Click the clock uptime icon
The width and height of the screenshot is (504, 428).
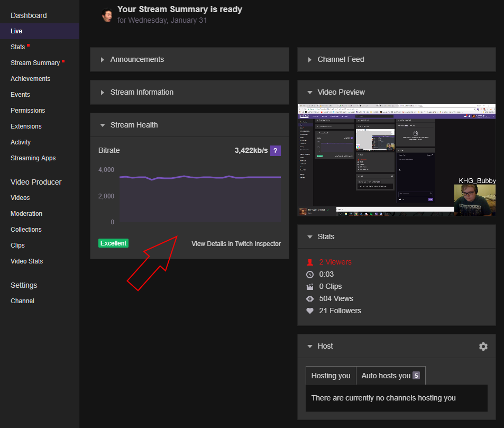tap(310, 274)
